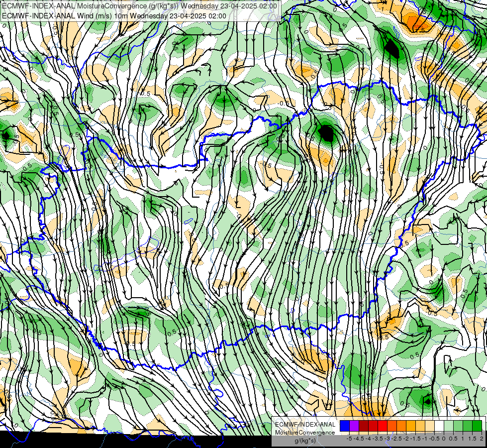Image resolution: width=487 pixels, height=448 pixels.
Task: Click the orange swatch between -2.5 and -2
Action: (401, 426)
